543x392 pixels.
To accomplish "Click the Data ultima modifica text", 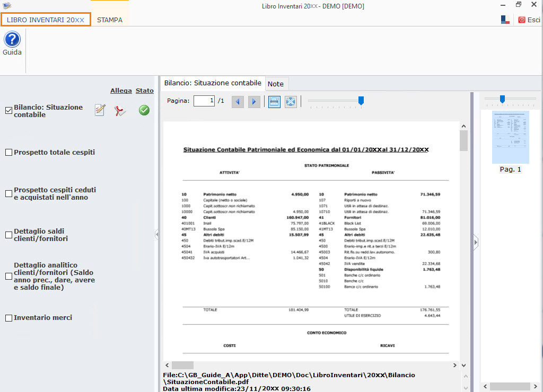I will [237, 388].
